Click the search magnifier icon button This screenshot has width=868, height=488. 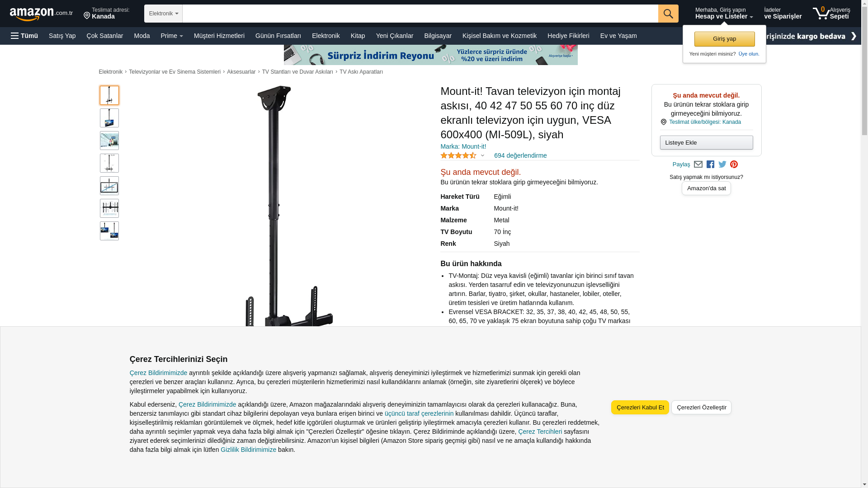tap(668, 14)
